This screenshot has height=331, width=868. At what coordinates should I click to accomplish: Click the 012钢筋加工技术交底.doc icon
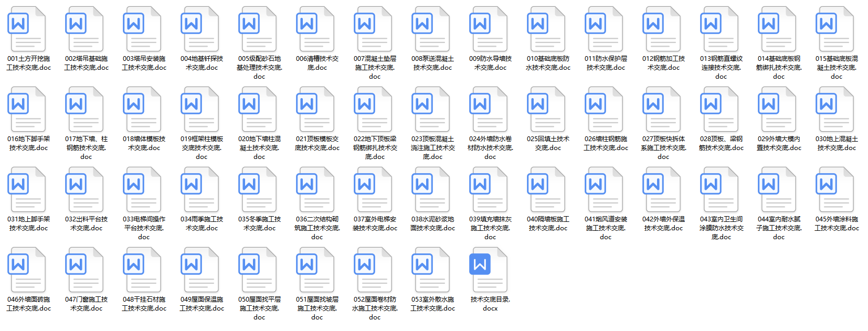pyautogui.click(x=661, y=29)
